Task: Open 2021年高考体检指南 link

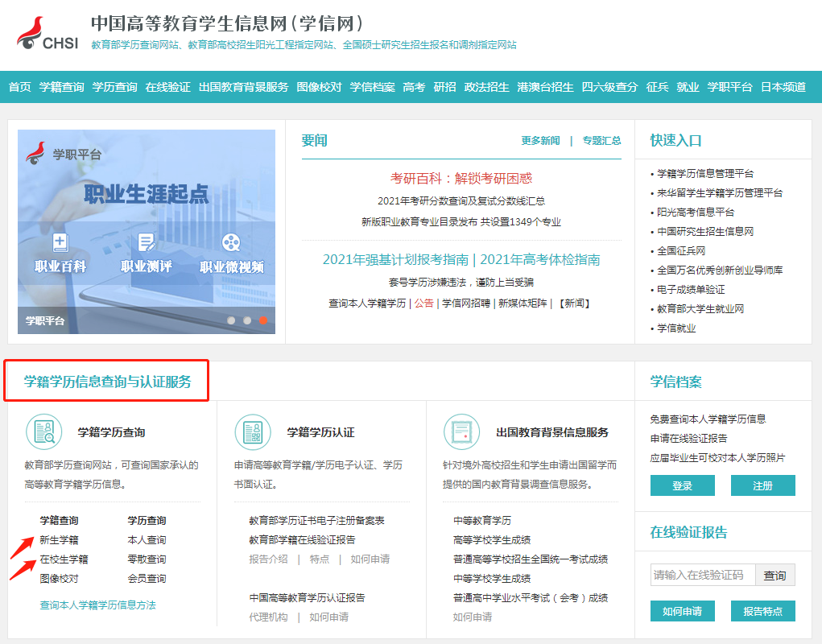Action: click(x=540, y=259)
